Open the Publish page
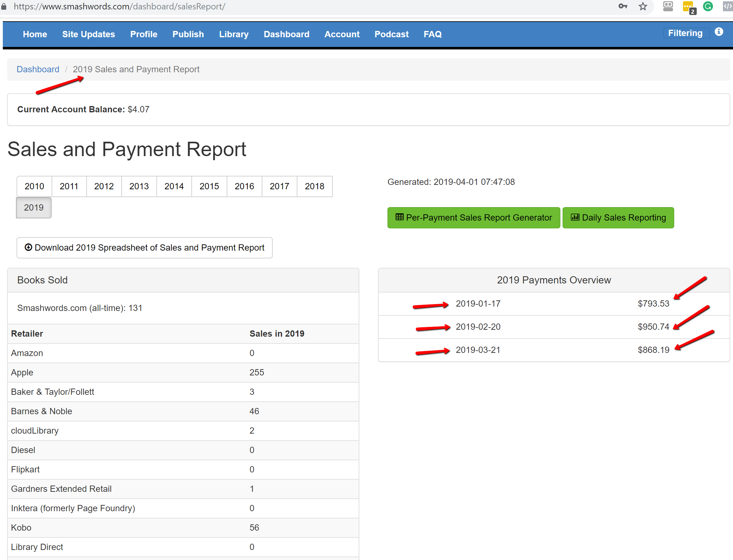This screenshot has height=560, width=733. pos(188,34)
